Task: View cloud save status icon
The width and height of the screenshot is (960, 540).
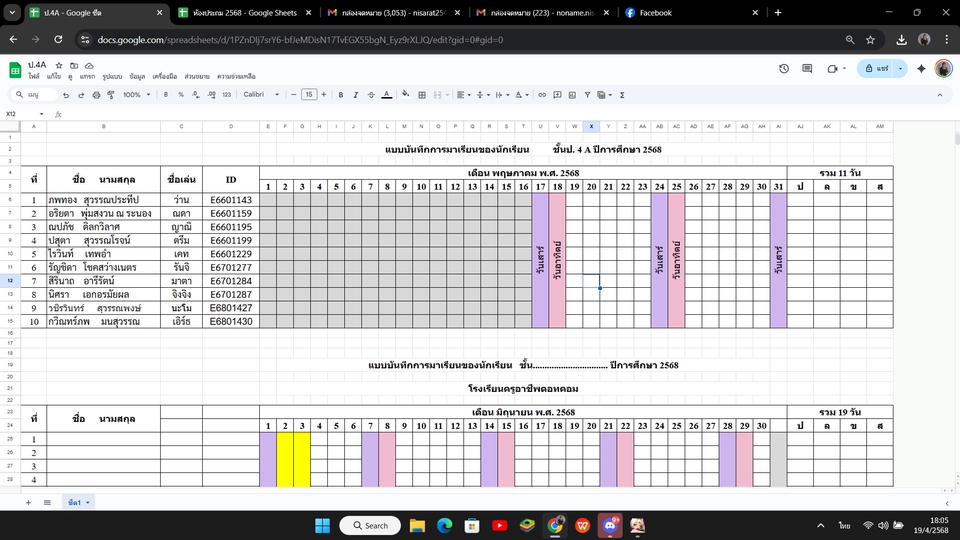Action: tap(89, 66)
